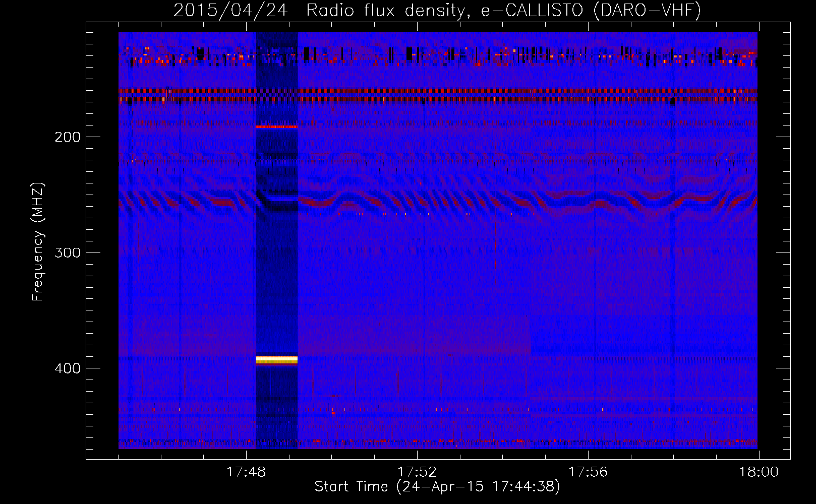Click the bright white band near 400 MHz

[276, 359]
